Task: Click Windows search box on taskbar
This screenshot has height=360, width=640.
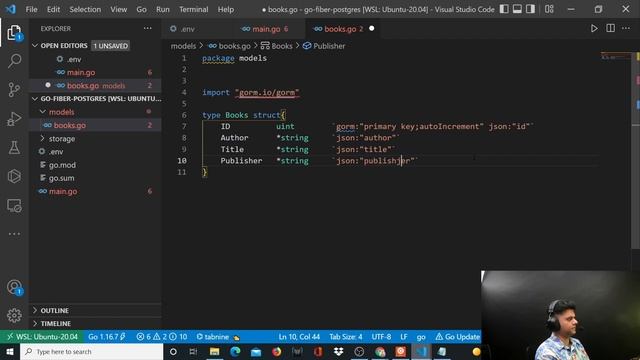Action: point(91,351)
